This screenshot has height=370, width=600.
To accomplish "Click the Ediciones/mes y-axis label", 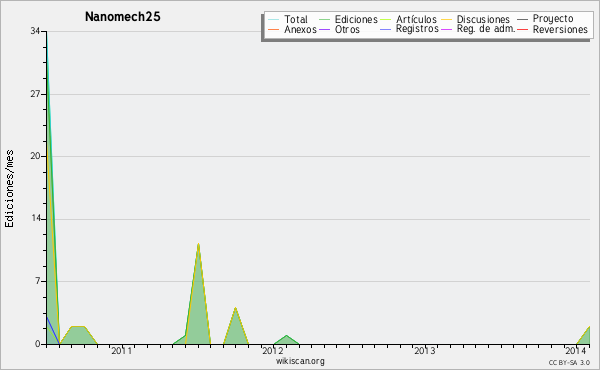I will (x=9, y=189).
